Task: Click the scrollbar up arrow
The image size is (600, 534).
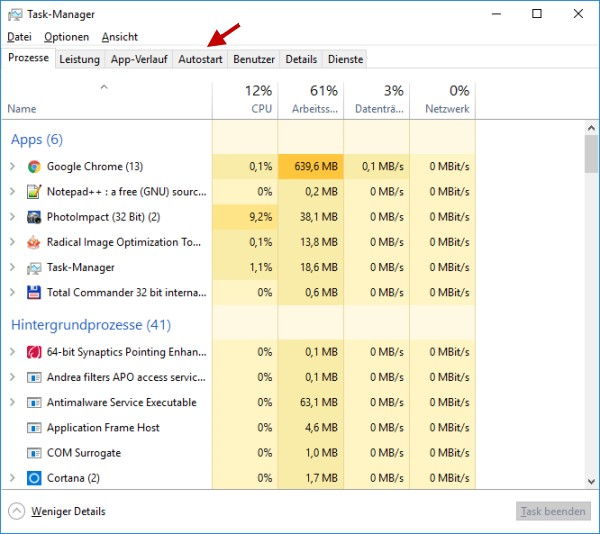Action: pos(592,128)
